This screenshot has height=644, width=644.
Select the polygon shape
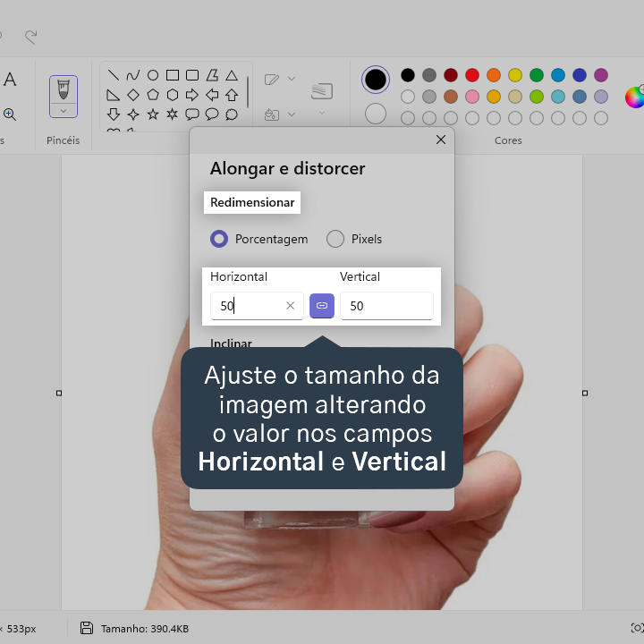(212, 75)
